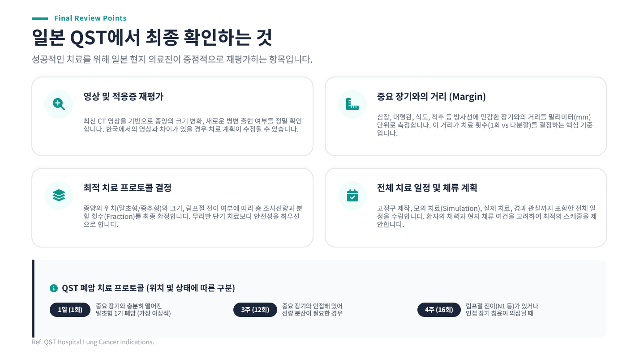Click the 림프절 전이(N1 등) description text
This screenshot has height=359, width=644.
502,310
